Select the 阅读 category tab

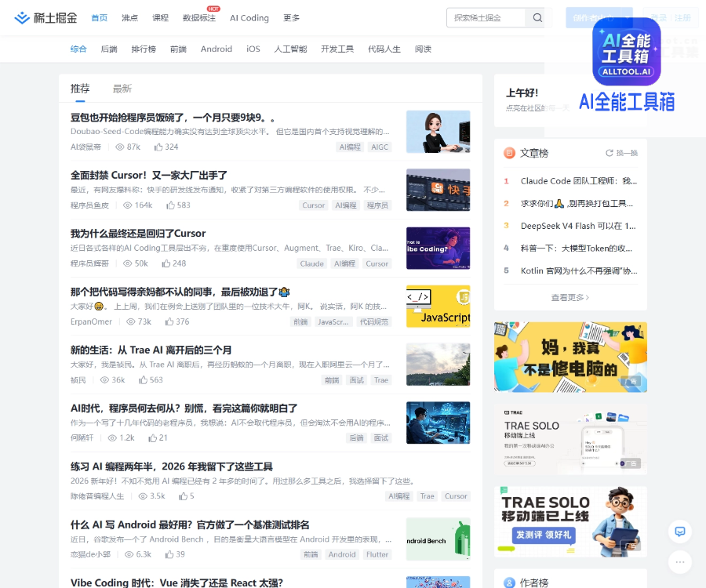tap(423, 49)
